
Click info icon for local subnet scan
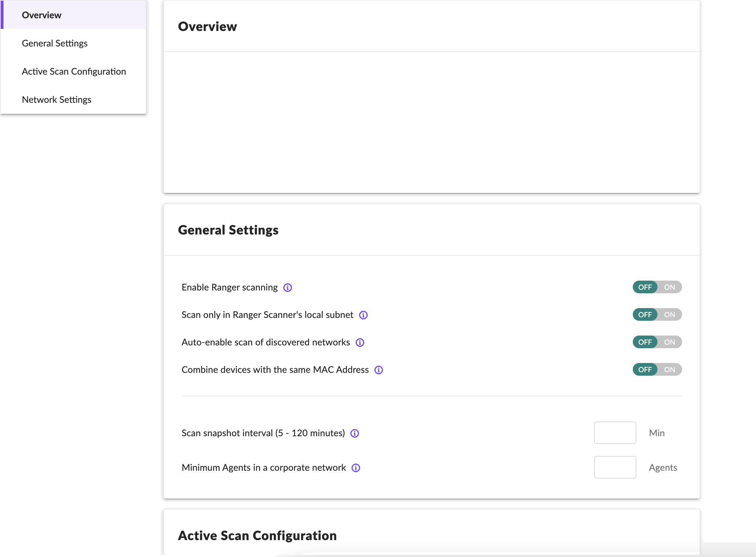pos(363,315)
